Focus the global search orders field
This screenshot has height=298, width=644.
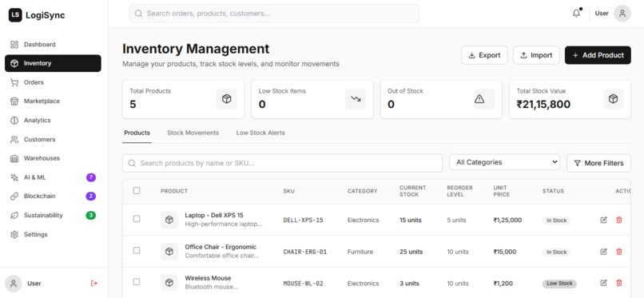pyautogui.click(x=274, y=14)
